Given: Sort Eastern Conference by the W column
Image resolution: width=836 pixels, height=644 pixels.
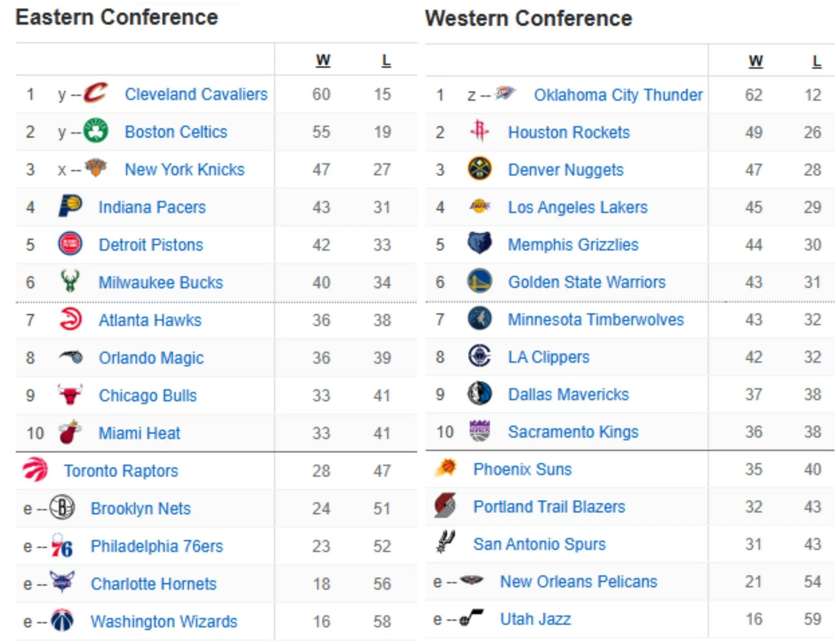Looking at the screenshot, I should coord(323,59).
